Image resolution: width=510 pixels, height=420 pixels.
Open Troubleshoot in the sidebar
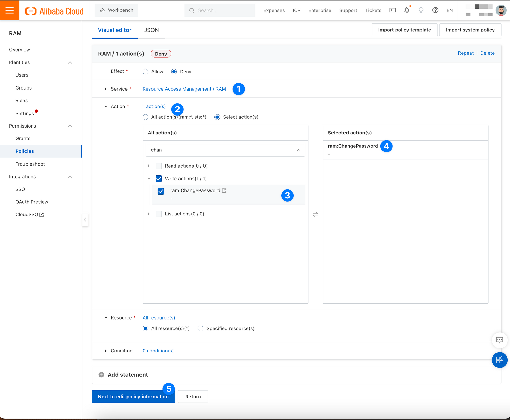pyautogui.click(x=30, y=164)
